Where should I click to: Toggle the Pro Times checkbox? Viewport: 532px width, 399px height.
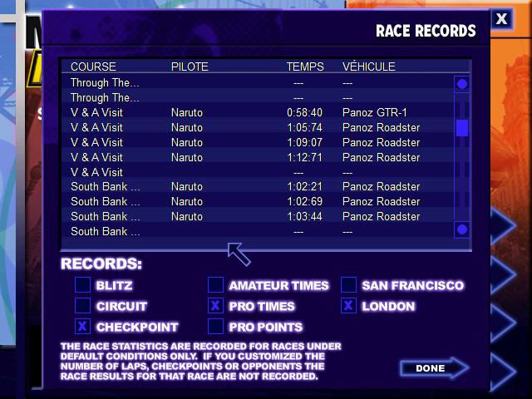[x=215, y=306]
